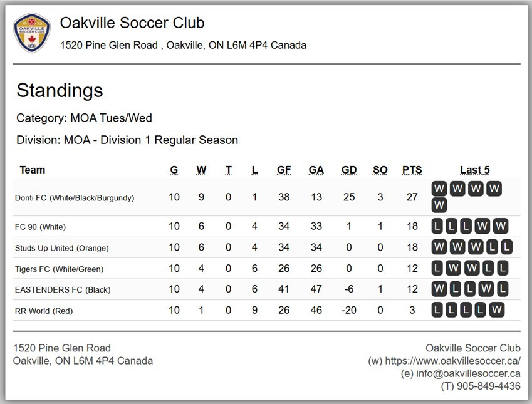This screenshot has height=404, width=532.
Task: Click Studs Up United's last loss badge
Action: click(x=506, y=247)
